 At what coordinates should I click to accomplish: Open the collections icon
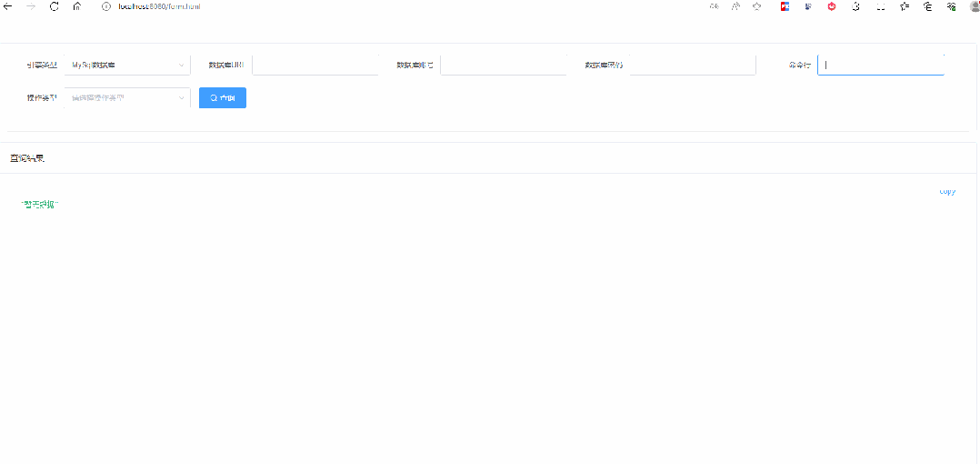(928, 7)
